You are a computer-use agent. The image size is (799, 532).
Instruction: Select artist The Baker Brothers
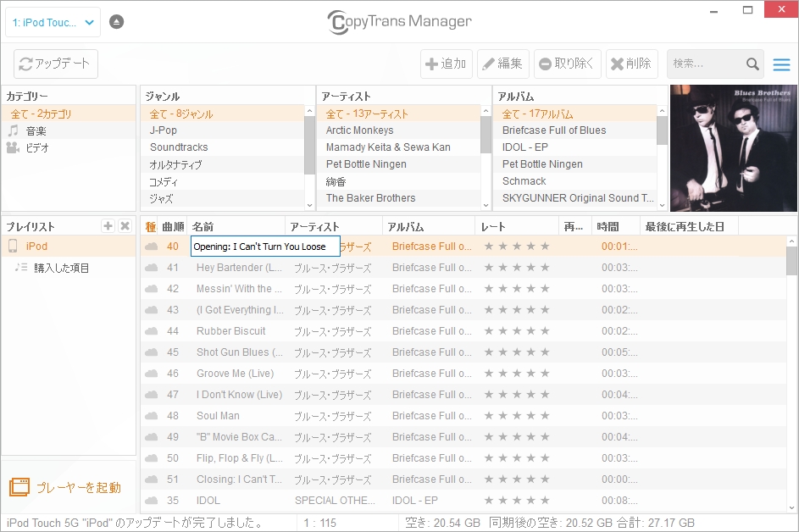pos(398,197)
